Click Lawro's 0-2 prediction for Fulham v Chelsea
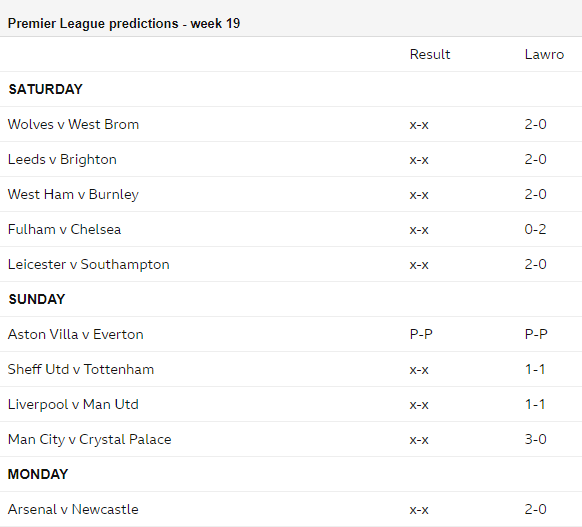The height and width of the screenshot is (527, 582). coord(535,229)
